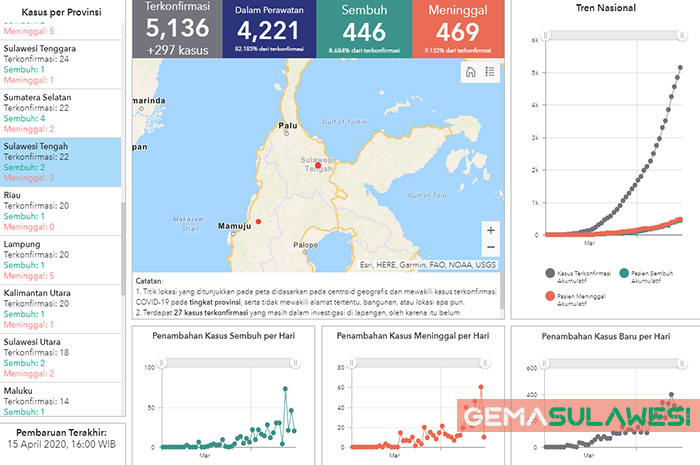The image size is (700, 465).
Task: Click the Meninggal 469 indicator card
Action: (458, 28)
